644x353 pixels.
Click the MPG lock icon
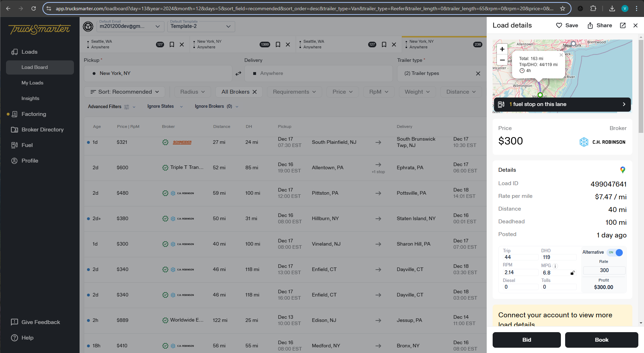click(572, 273)
